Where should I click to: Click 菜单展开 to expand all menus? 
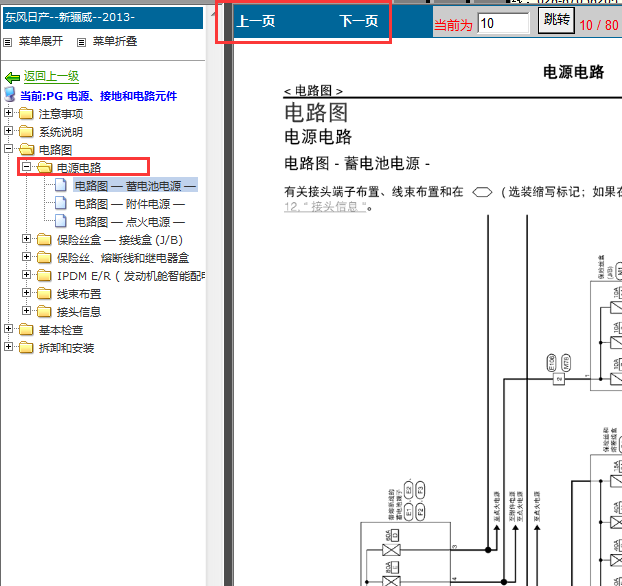tap(41, 41)
